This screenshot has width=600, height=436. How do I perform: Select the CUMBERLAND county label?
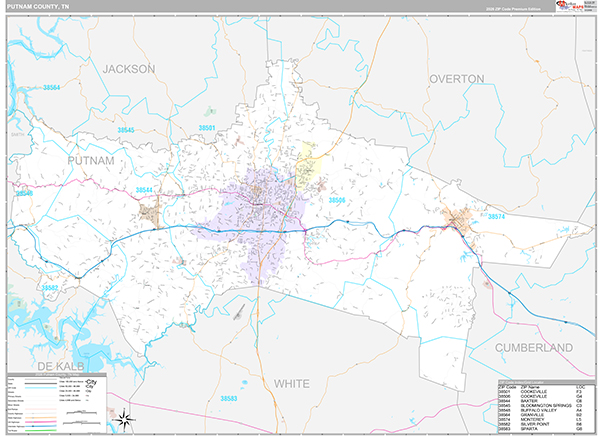point(533,347)
